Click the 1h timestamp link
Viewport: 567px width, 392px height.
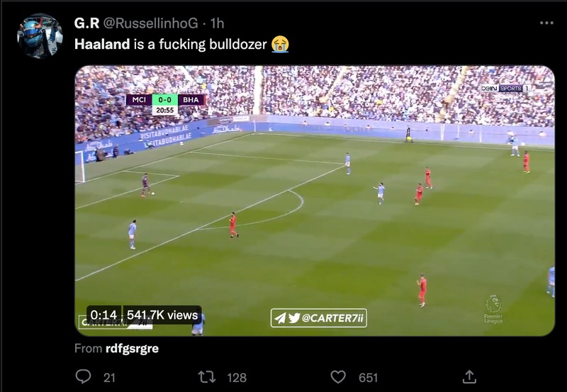[218, 23]
